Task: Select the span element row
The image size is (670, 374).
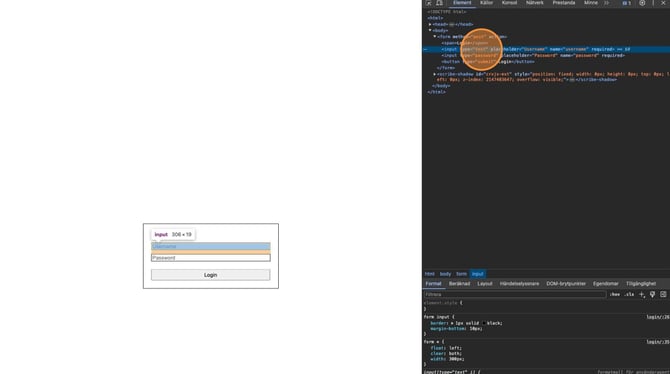Action: (x=464, y=43)
